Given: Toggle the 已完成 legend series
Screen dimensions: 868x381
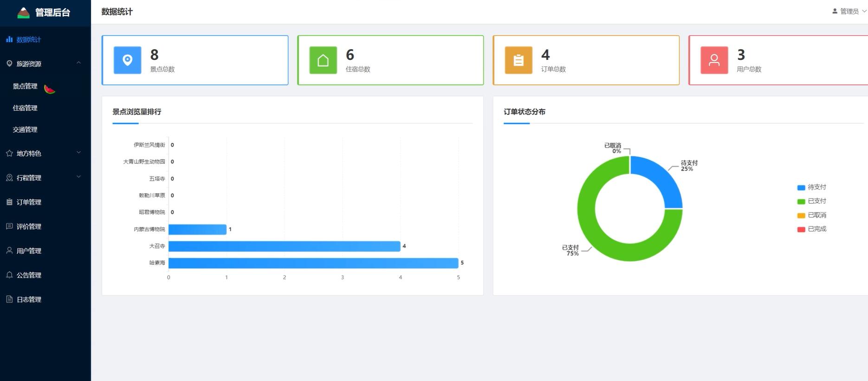Looking at the screenshot, I should point(811,229).
